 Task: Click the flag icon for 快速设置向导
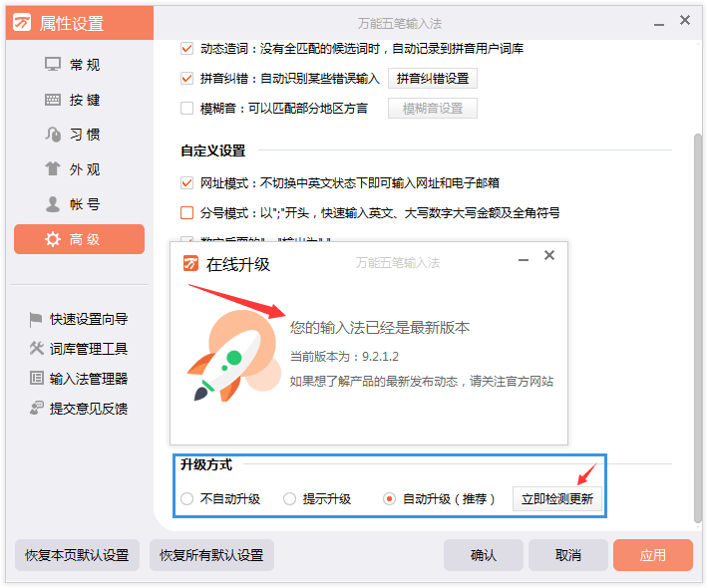tap(36, 320)
